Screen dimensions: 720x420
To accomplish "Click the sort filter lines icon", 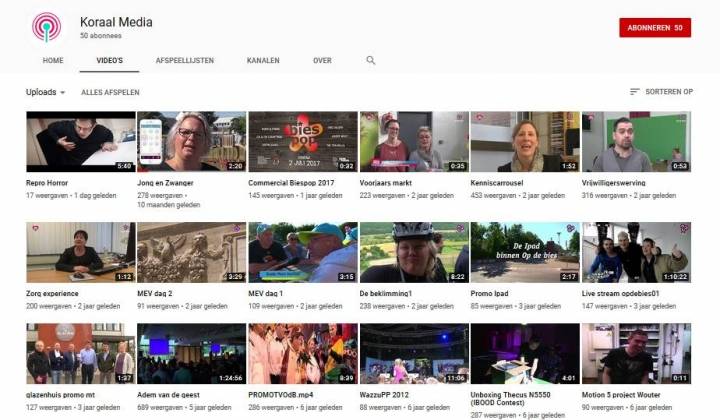I will tap(635, 92).
